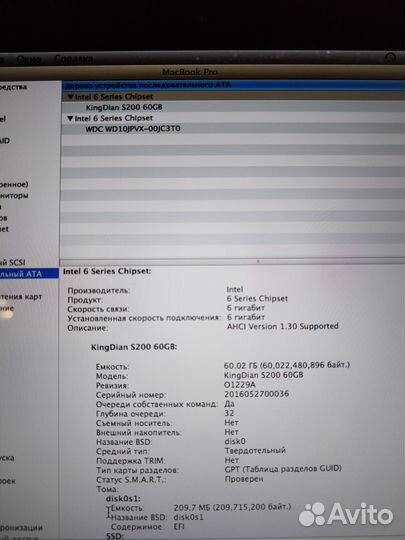
Task: Click the Intel 6 Series Chipset details heading
Action: point(107,271)
